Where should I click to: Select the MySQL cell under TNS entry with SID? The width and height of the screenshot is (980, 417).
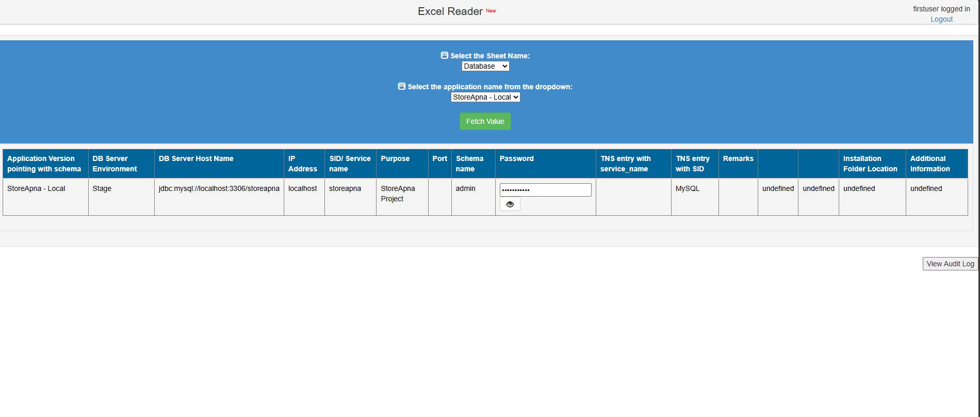pyautogui.click(x=687, y=188)
